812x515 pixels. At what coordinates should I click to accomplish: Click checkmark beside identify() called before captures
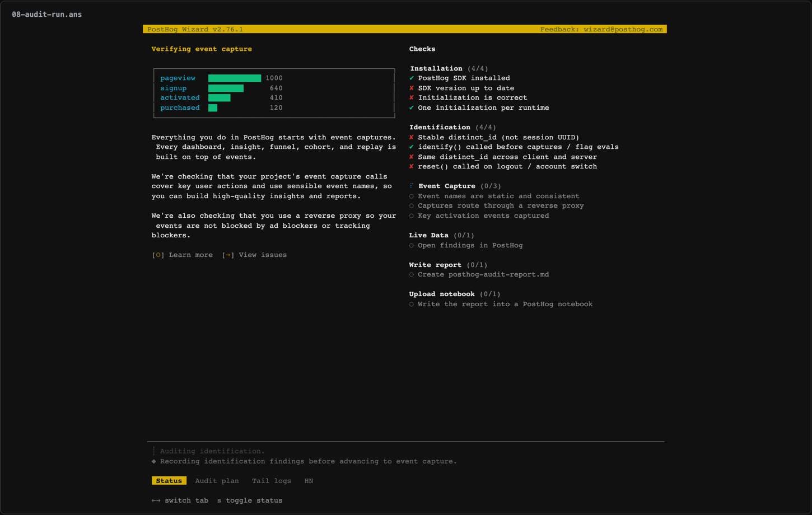[412, 147]
